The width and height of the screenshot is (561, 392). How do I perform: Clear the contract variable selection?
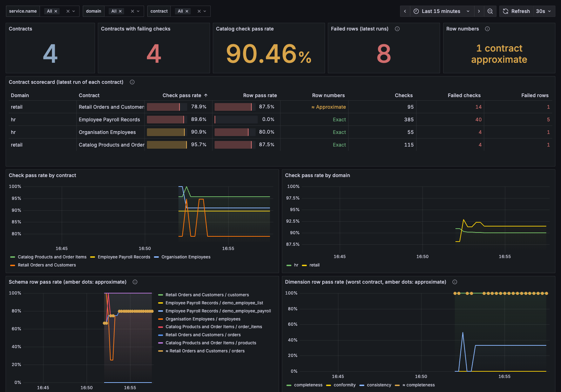[199, 11]
